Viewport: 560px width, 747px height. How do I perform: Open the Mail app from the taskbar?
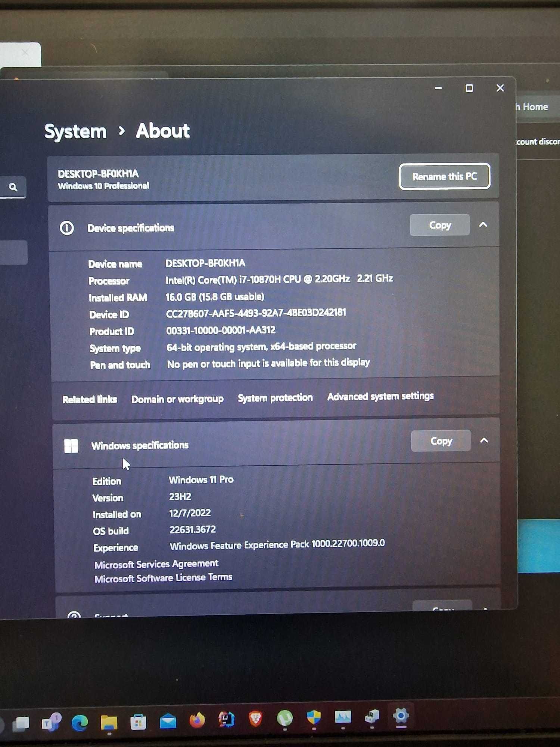pos(168,721)
